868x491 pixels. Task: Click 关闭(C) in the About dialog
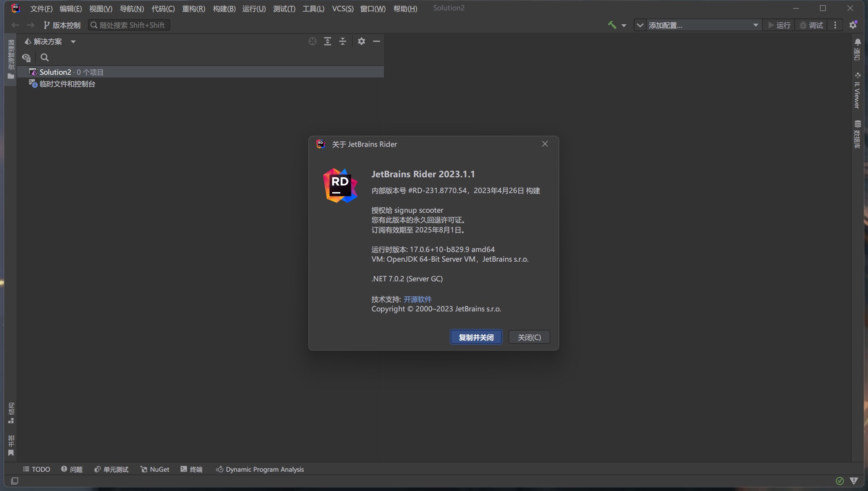pyautogui.click(x=529, y=337)
